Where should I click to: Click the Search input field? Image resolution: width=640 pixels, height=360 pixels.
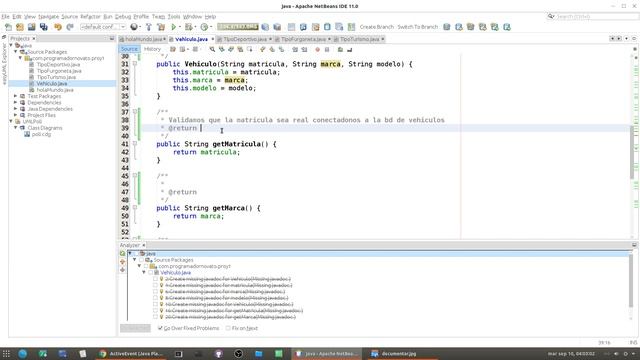(x=596, y=16)
